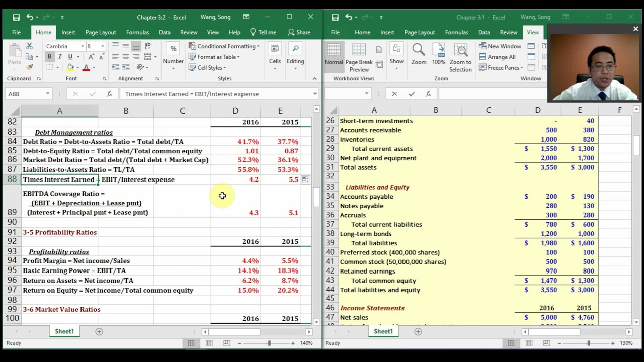Open Formulas tab in Chapter 3:2

point(137,32)
